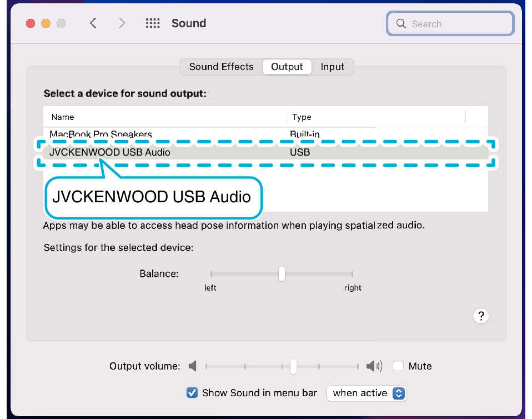Click the help question mark button

click(x=480, y=316)
